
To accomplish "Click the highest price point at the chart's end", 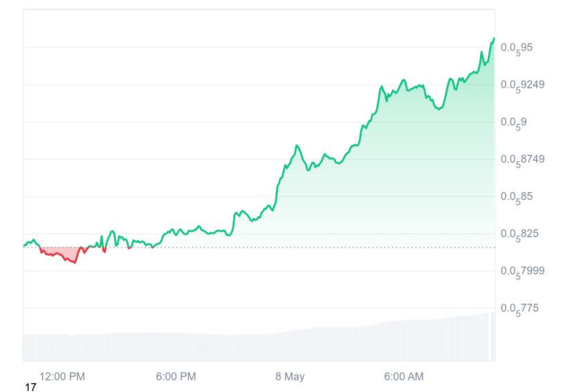I will (494, 39).
